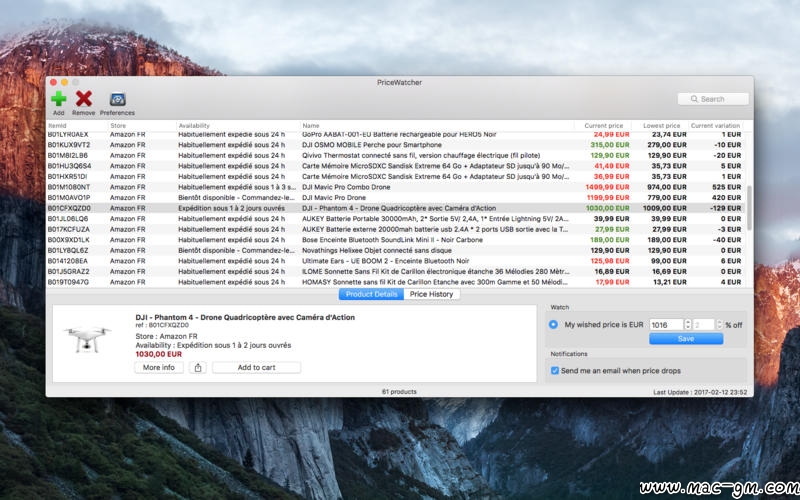This screenshot has height=500, width=800.
Task: Sort by the Current variation column header
Action: [x=715, y=126]
